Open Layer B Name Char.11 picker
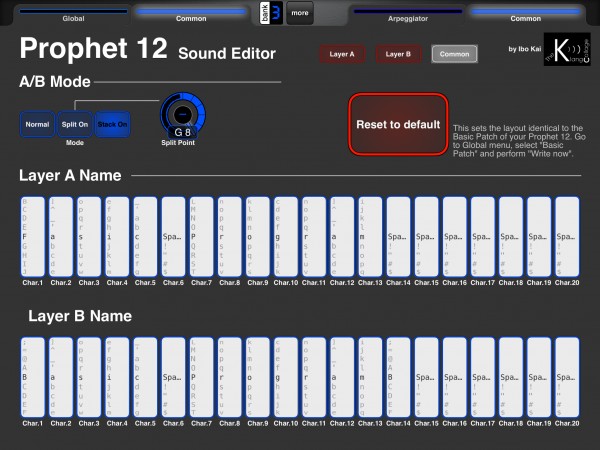The width and height of the screenshot is (600, 450). pos(314,377)
